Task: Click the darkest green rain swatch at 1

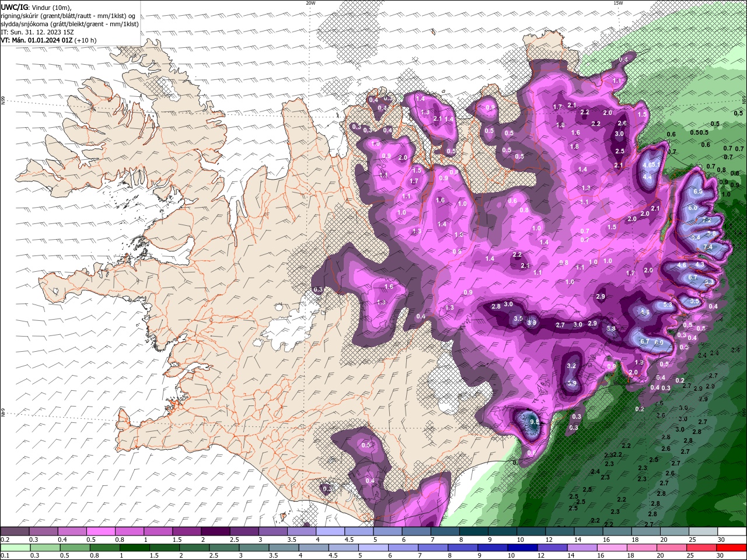Action: click(135, 548)
